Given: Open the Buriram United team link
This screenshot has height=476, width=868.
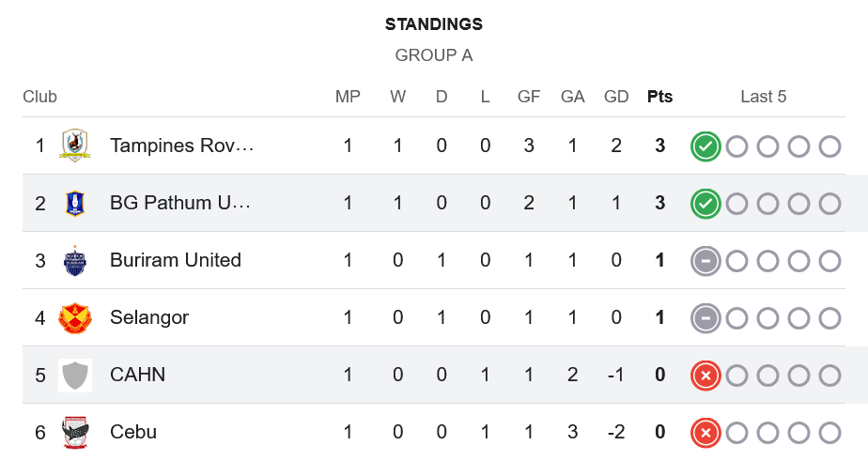Looking at the screenshot, I should coord(176,260).
